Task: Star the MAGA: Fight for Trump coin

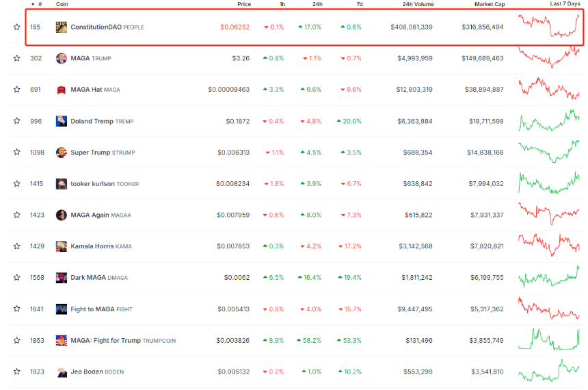Action: pyautogui.click(x=16, y=341)
